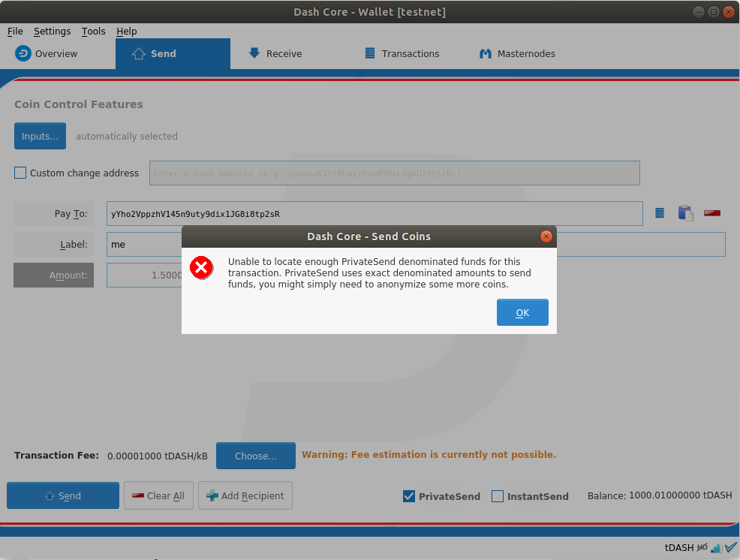Screen dimensions: 740x560
Task: Click Choose... transaction fee button
Action: pos(256,456)
